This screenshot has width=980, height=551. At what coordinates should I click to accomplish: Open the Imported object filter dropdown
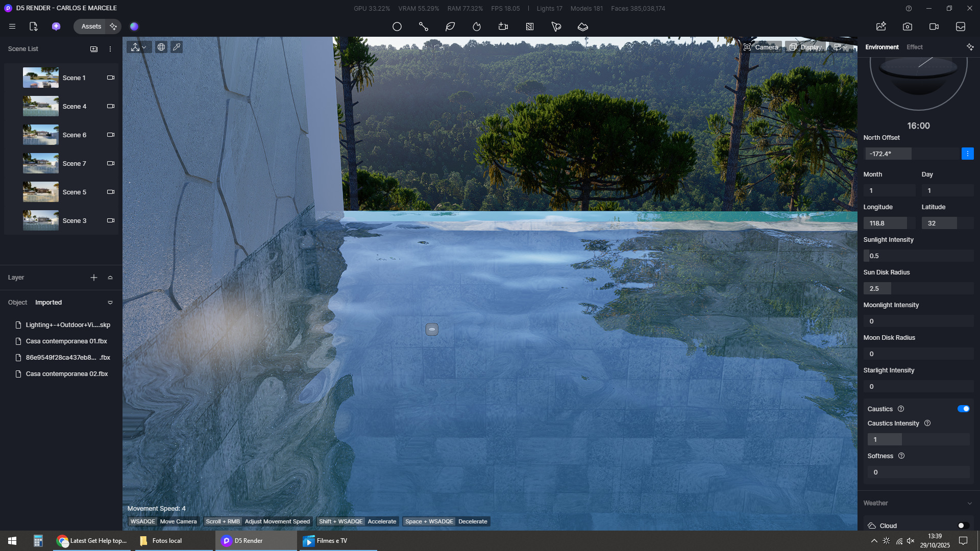[110, 303]
